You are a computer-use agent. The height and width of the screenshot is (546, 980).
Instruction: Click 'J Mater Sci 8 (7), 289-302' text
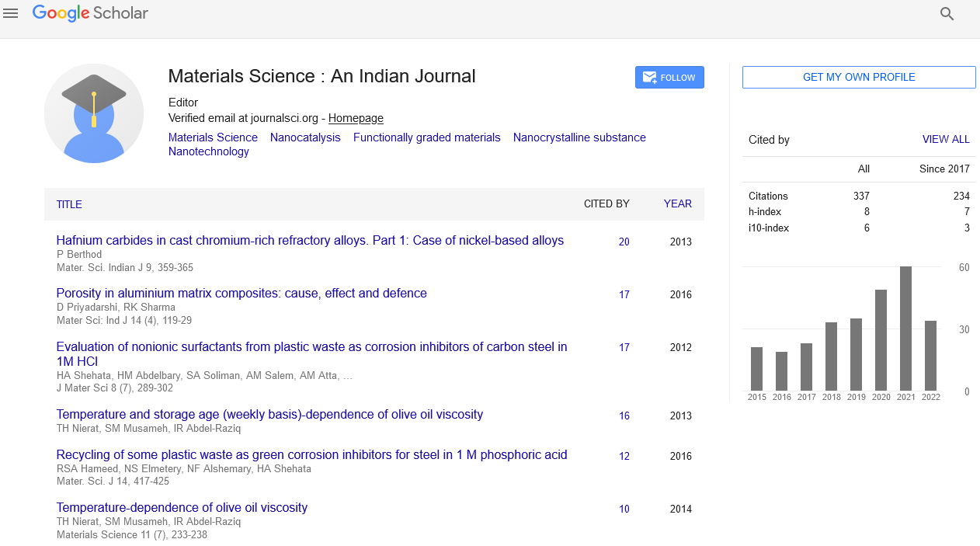pyautogui.click(x=115, y=388)
